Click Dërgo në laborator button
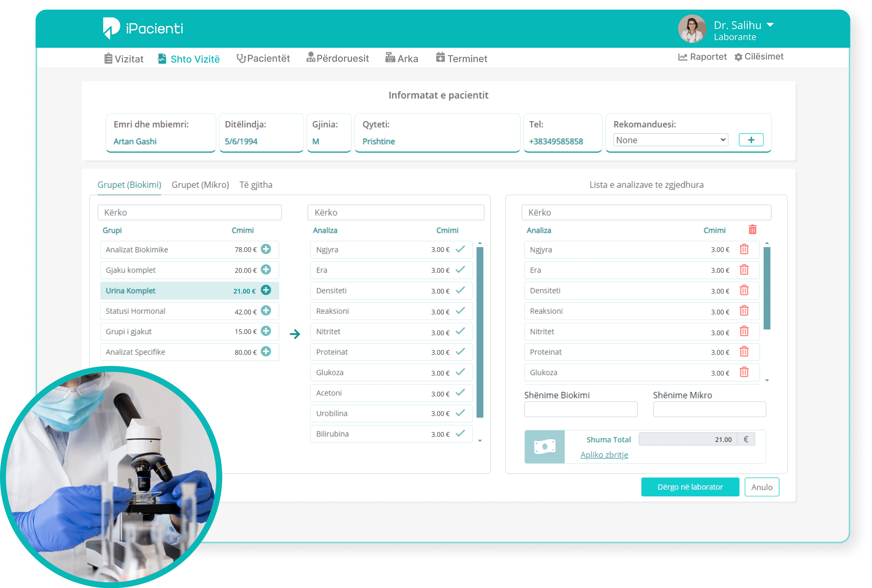Screen dimensions: 872x588 (x=690, y=487)
